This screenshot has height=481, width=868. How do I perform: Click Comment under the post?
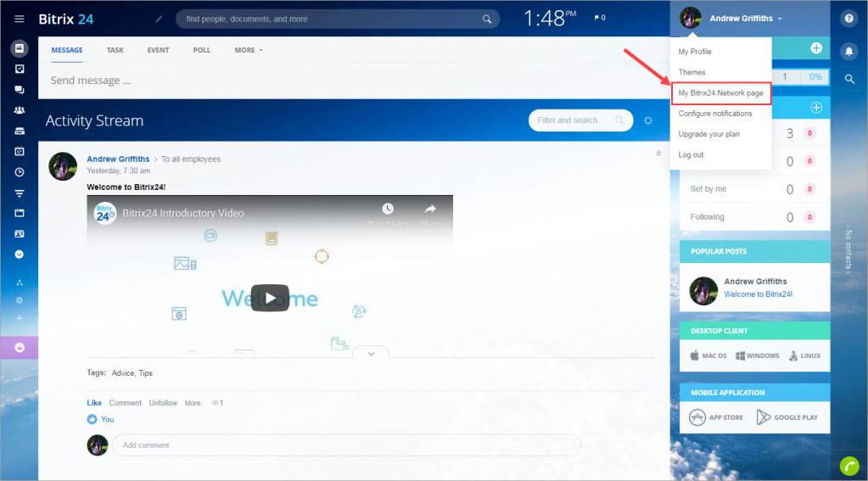click(x=125, y=403)
